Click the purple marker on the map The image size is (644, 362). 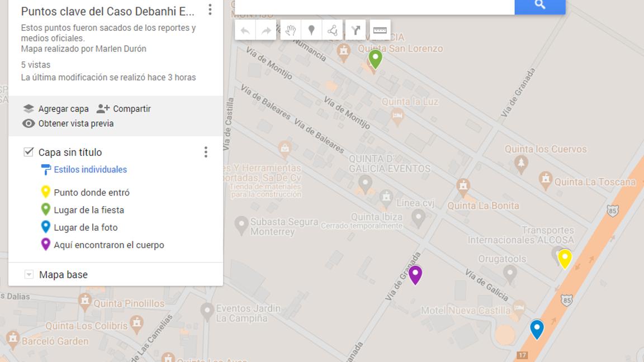point(415,274)
